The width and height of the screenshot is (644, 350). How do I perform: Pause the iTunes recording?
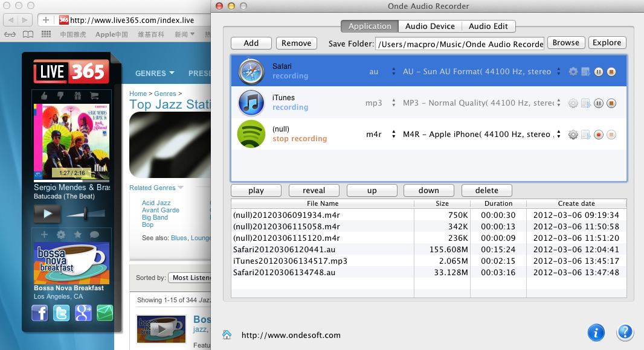pyautogui.click(x=599, y=103)
